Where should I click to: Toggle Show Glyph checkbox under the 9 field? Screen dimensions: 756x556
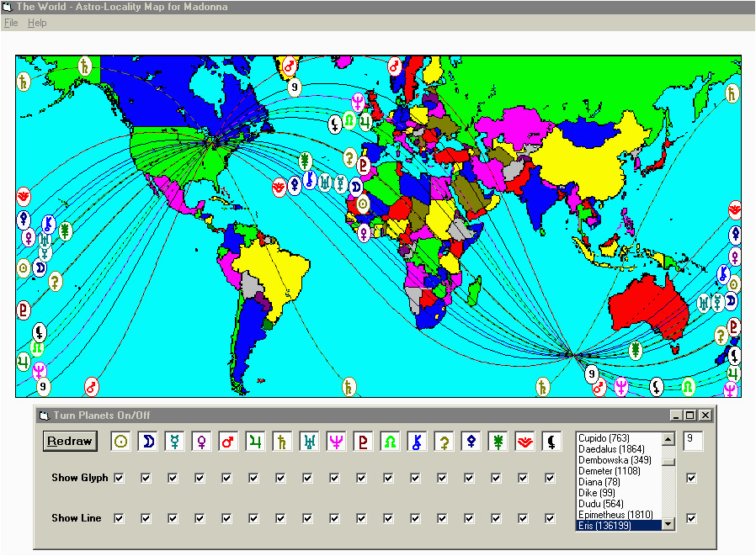pyautogui.click(x=691, y=478)
